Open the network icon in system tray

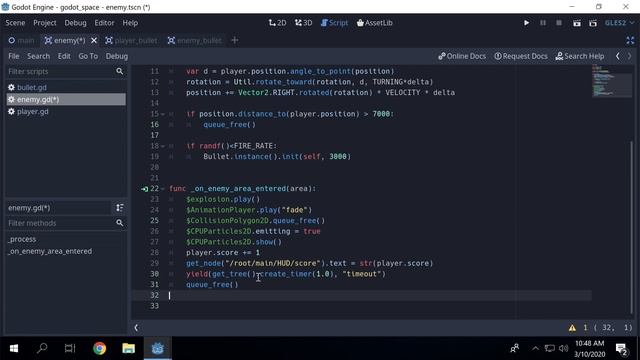click(549, 349)
